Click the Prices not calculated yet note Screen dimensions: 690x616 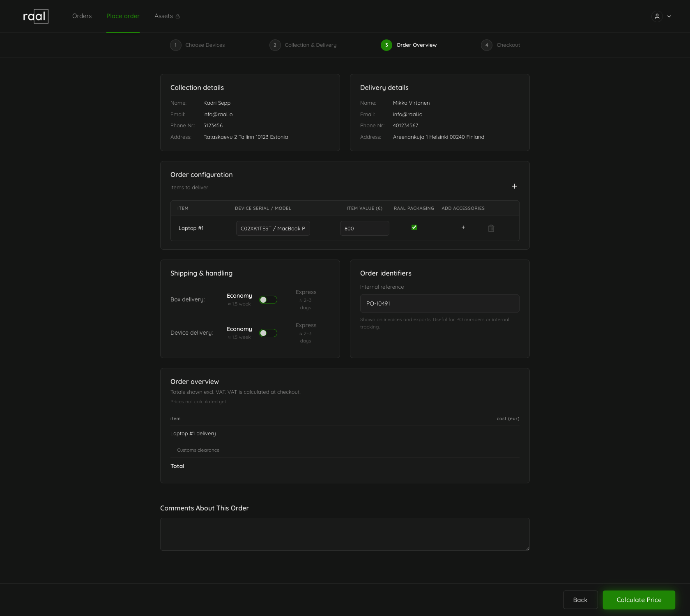pos(198,402)
